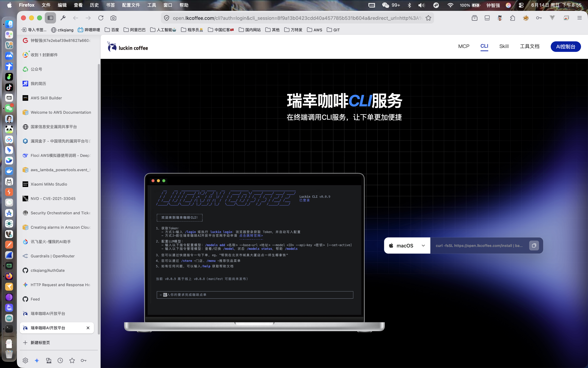This screenshot has height=368, width=588.
Task: Select the CLI navigation tab
Action: click(484, 46)
